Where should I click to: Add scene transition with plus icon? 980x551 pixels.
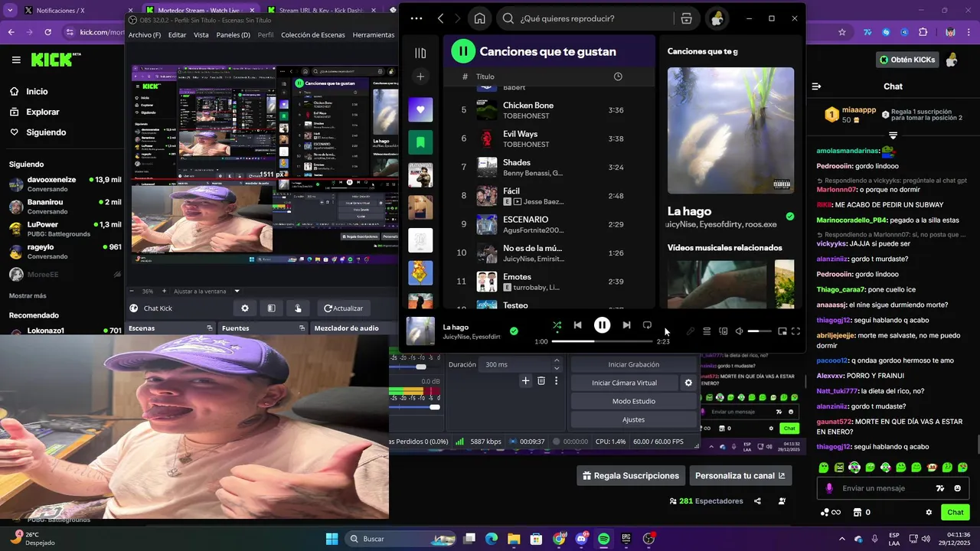tap(525, 380)
